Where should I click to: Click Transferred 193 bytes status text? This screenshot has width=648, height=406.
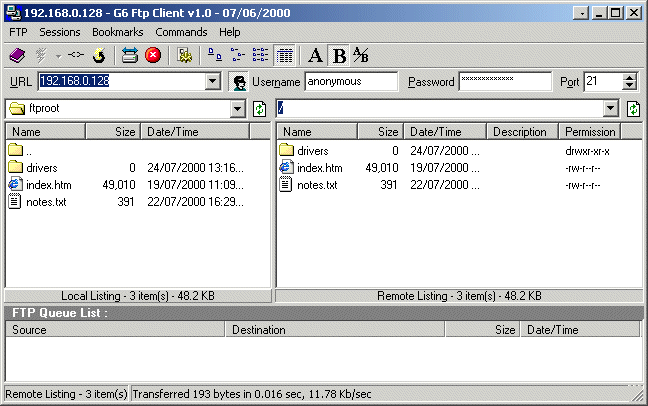252,394
